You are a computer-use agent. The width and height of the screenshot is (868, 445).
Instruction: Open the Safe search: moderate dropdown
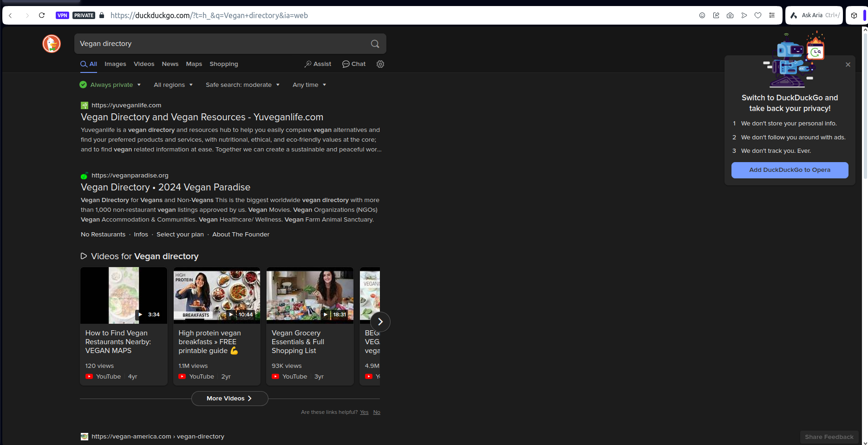[x=243, y=85]
